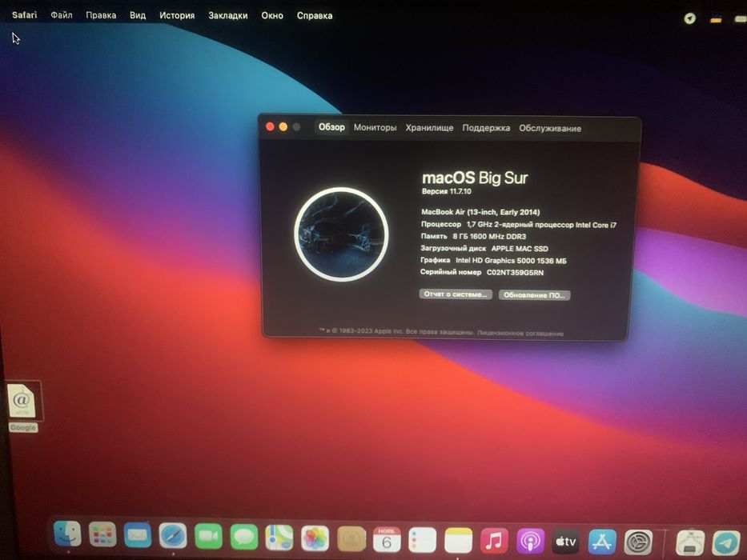Open the Закладки menu

(227, 16)
